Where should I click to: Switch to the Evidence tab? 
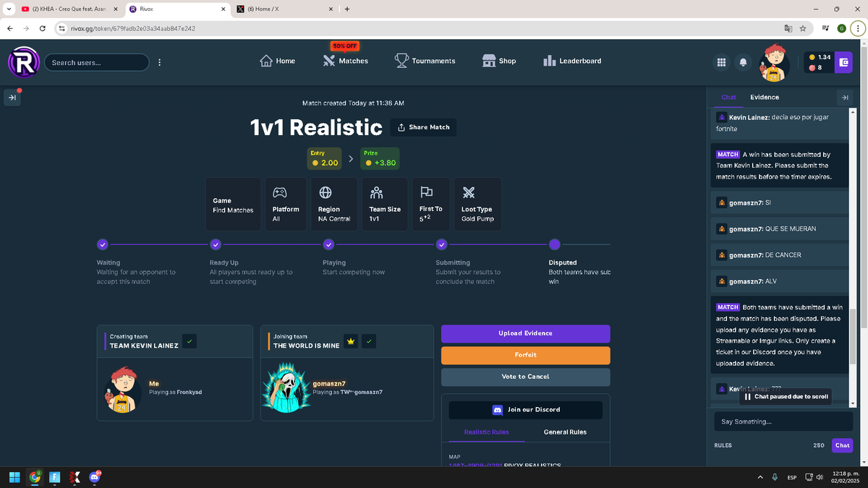point(765,97)
